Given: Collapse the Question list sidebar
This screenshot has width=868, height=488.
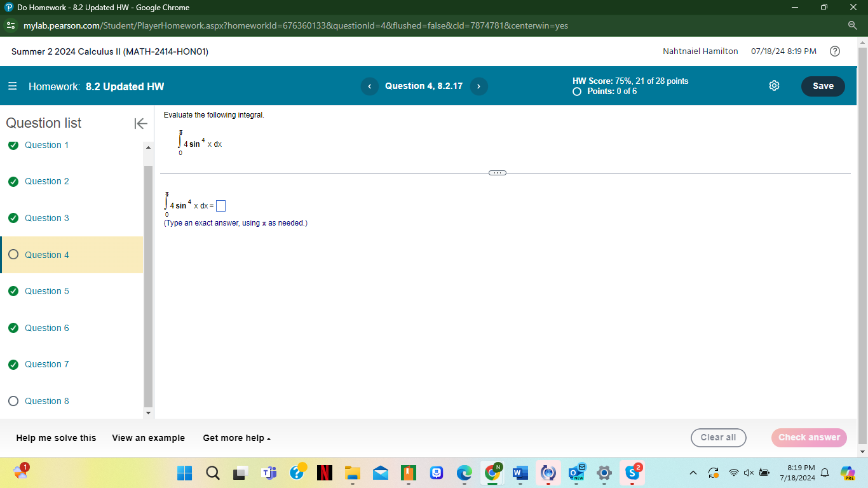Looking at the screenshot, I should pyautogui.click(x=140, y=124).
